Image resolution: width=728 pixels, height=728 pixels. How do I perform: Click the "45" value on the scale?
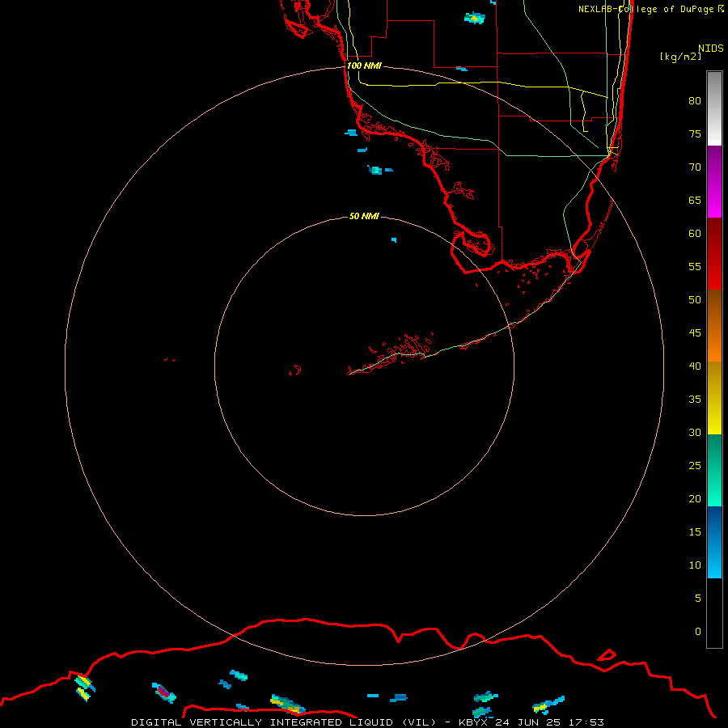pos(695,333)
